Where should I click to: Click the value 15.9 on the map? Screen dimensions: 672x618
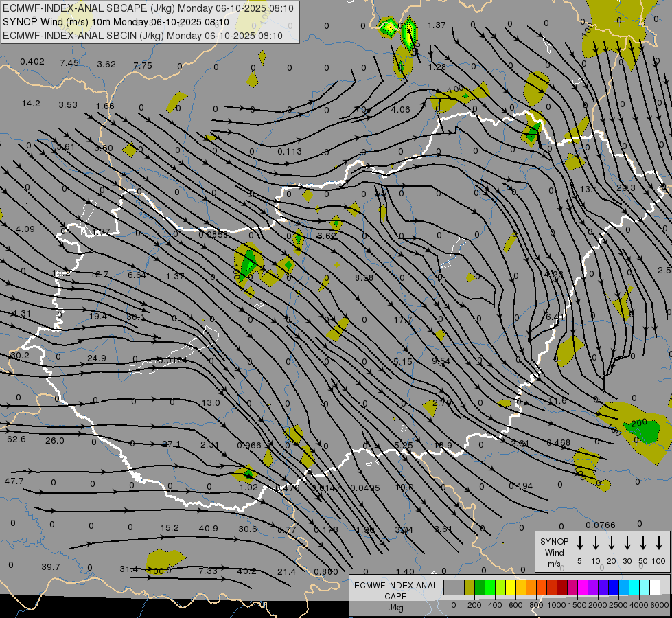point(443,445)
